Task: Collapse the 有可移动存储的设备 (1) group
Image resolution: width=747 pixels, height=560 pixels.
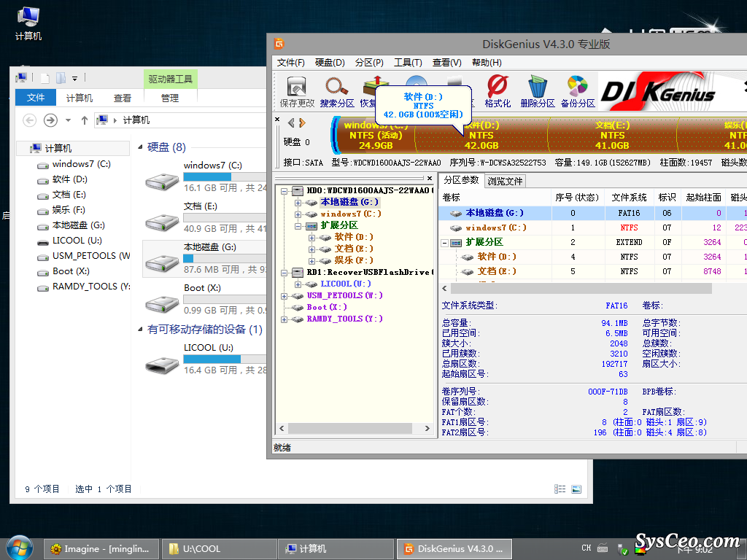Action: tap(140, 329)
